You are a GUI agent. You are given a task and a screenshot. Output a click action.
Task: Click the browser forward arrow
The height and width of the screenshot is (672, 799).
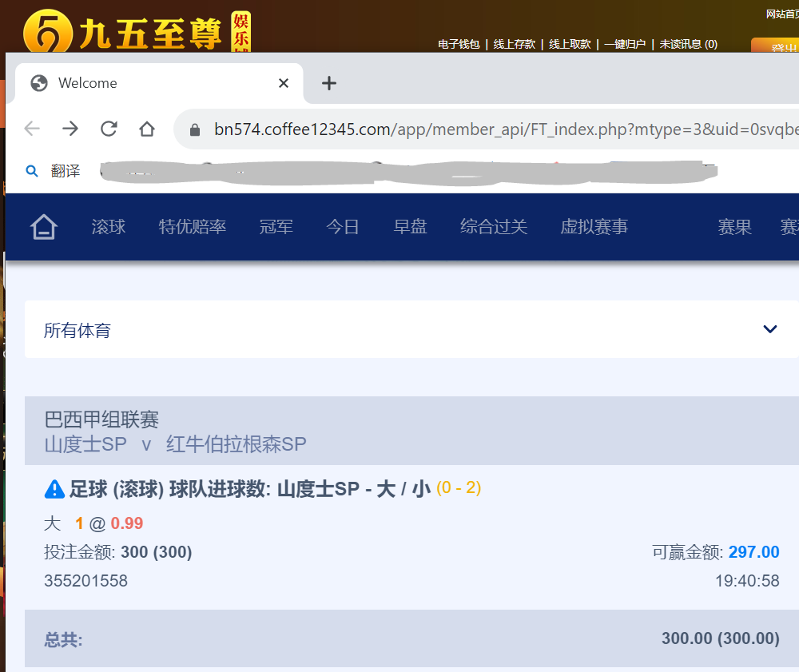click(x=70, y=129)
